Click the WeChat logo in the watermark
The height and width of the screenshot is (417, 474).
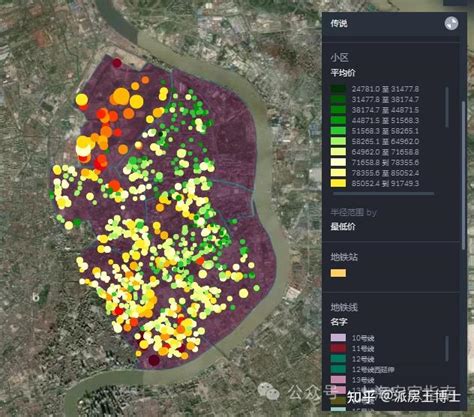point(269,391)
